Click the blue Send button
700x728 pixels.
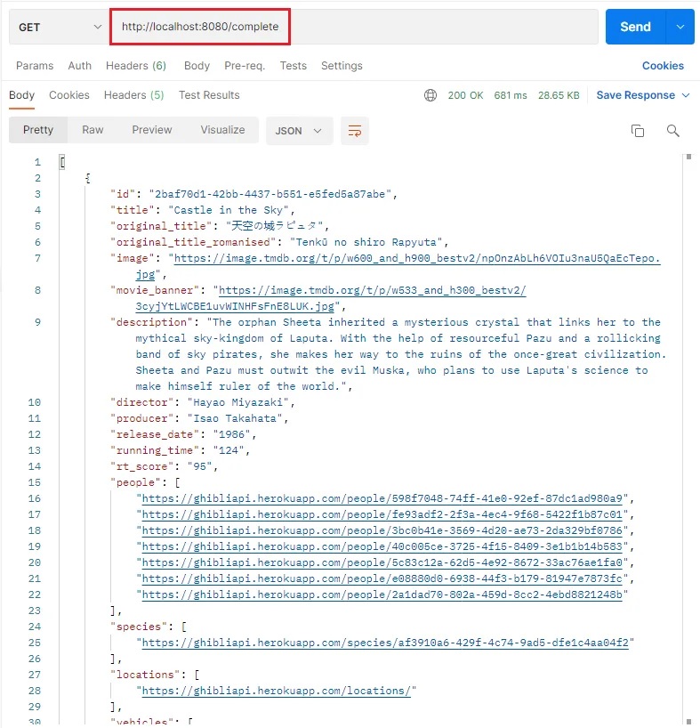(635, 27)
